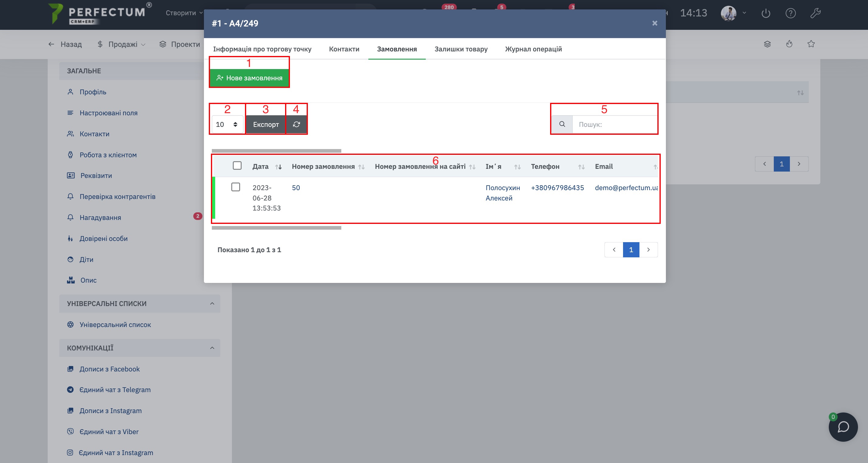The height and width of the screenshot is (463, 868).
Task: Open Полосухин Алексей customer link
Action: (503, 193)
